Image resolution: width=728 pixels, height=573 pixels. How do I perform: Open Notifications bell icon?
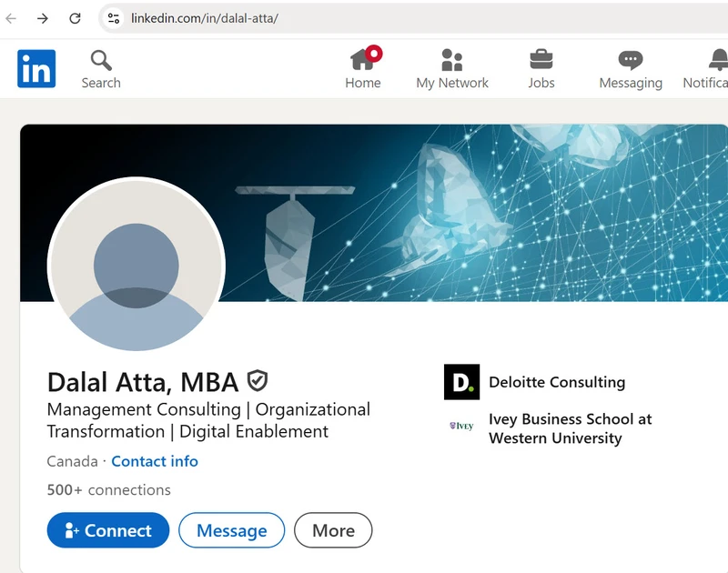[x=718, y=60]
